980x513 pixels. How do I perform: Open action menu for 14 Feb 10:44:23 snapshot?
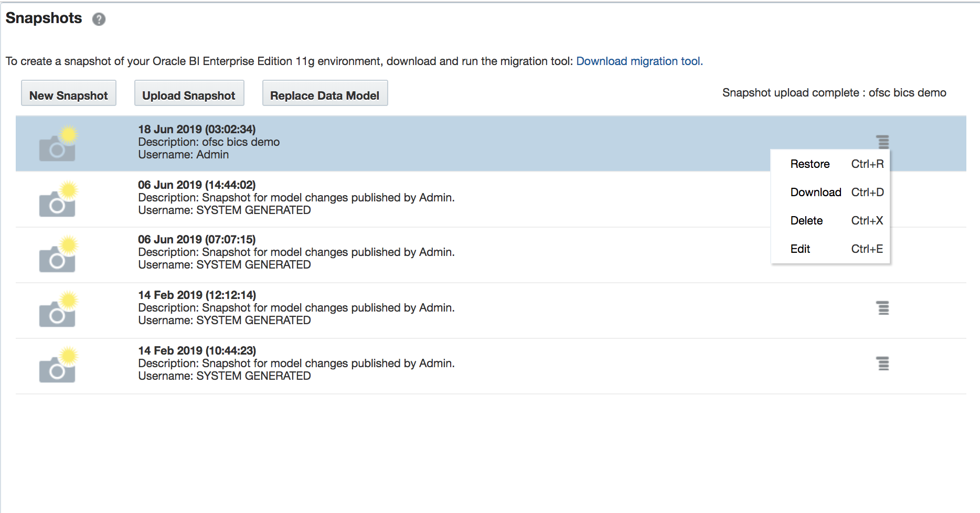[883, 364]
